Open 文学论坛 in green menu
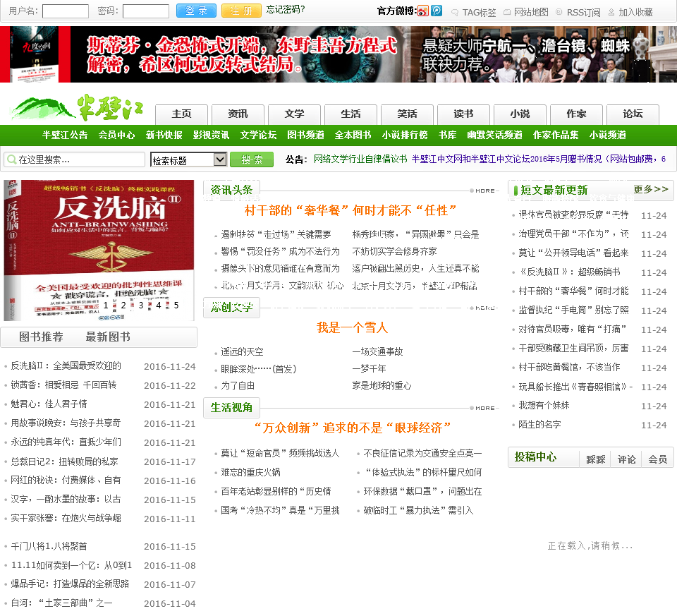677x616 pixels. tap(258, 135)
